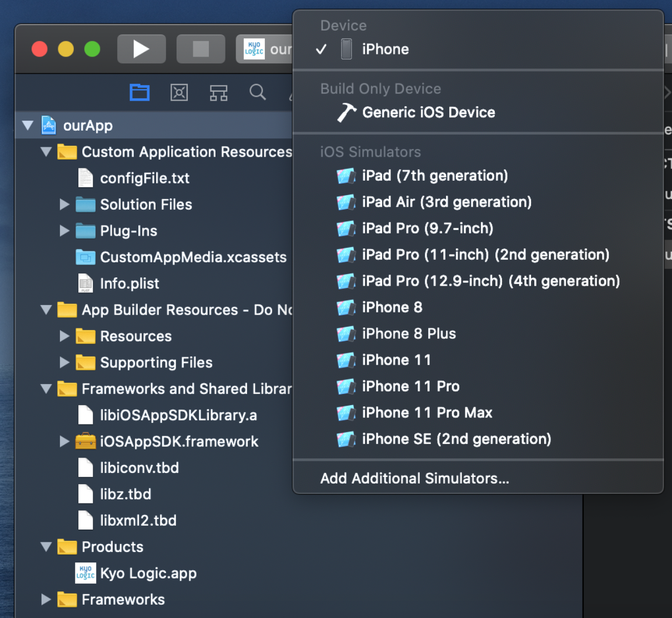Click the yellow folder icon for Products

(x=67, y=547)
